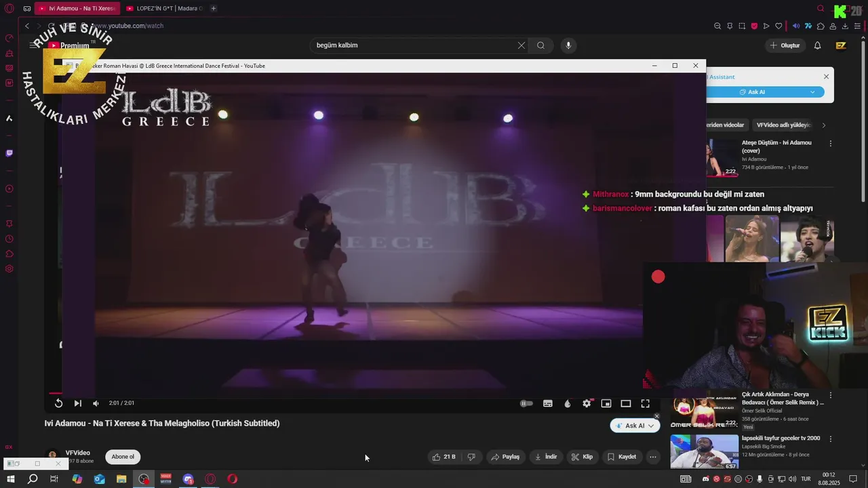Open the VFVideo channel link
The width and height of the screenshot is (868, 488).
coord(78,453)
